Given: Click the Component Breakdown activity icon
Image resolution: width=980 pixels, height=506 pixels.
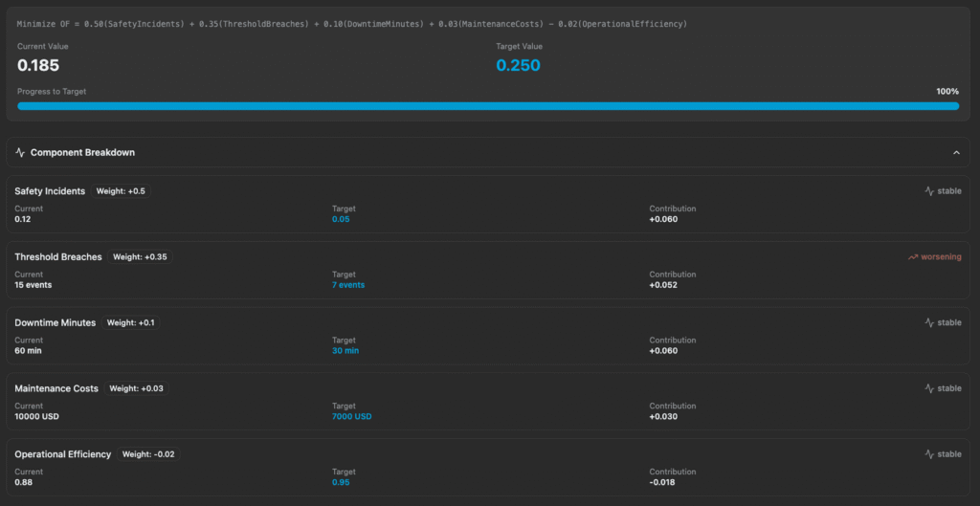Looking at the screenshot, I should pyautogui.click(x=20, y=152).
